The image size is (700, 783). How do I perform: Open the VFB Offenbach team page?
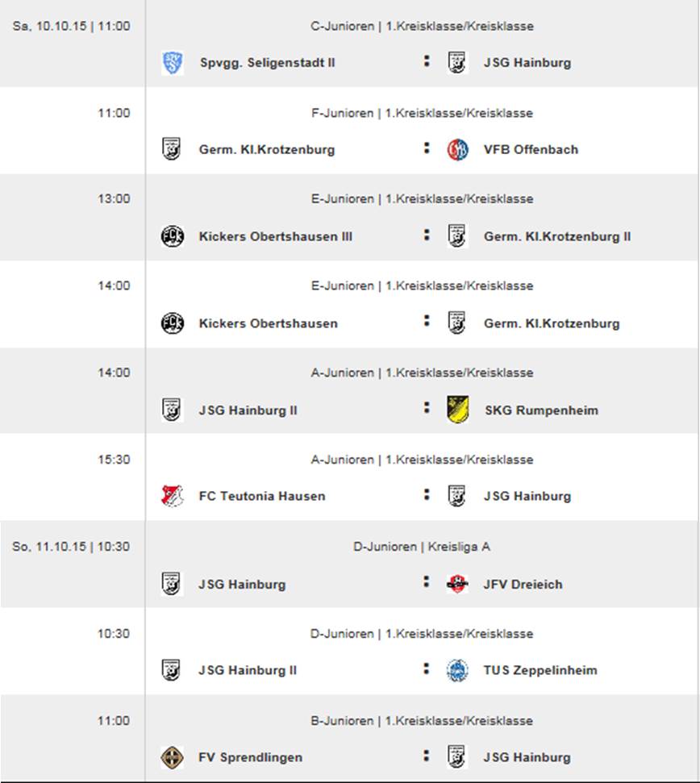(531, 149)
